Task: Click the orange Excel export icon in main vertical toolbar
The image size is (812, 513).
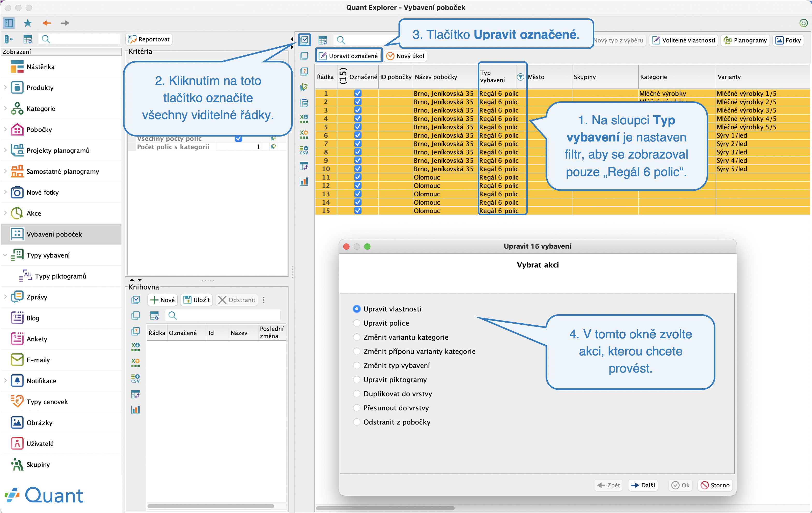Action: click(x=304, y=134)
